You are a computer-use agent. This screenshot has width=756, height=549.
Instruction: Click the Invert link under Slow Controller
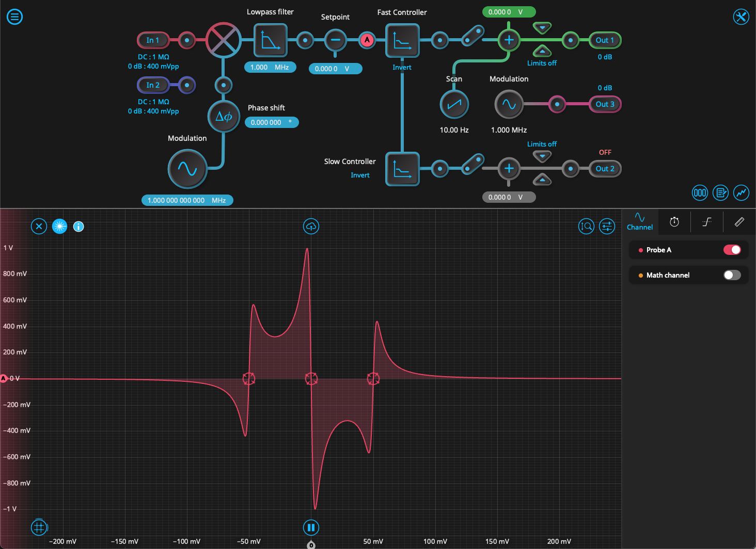coord(360,175)
